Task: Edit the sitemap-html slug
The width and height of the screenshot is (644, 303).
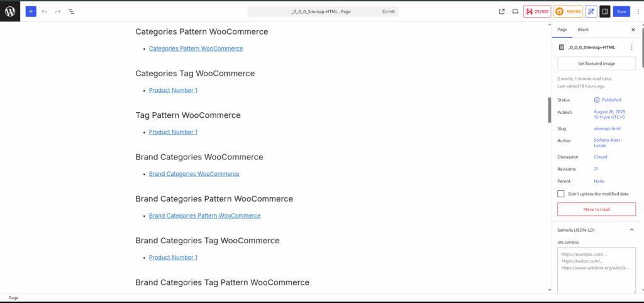Action: click(607, 129)
